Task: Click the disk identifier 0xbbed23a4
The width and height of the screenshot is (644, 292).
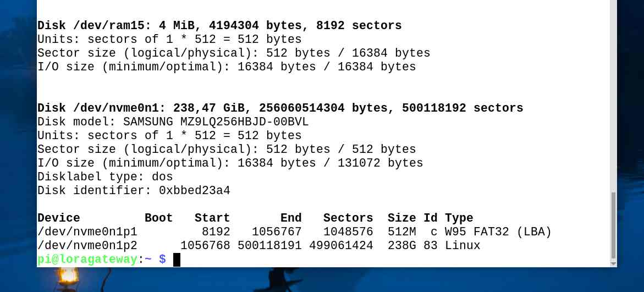Action: [x=194, y=191]
